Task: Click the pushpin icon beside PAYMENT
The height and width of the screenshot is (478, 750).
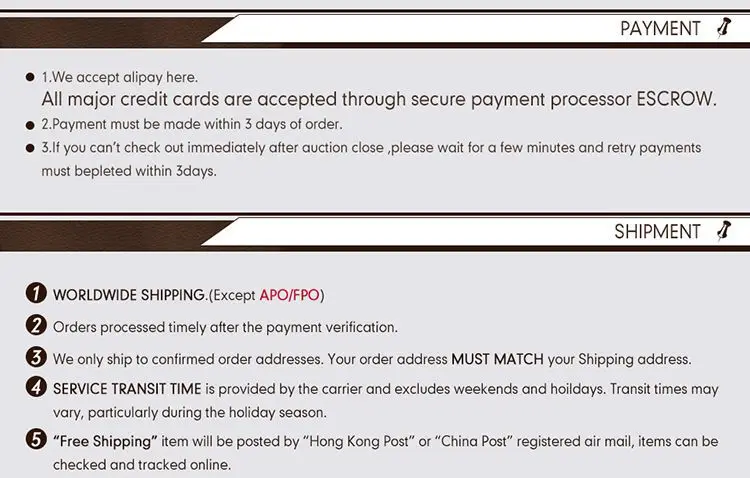Action: click(725, 28)
